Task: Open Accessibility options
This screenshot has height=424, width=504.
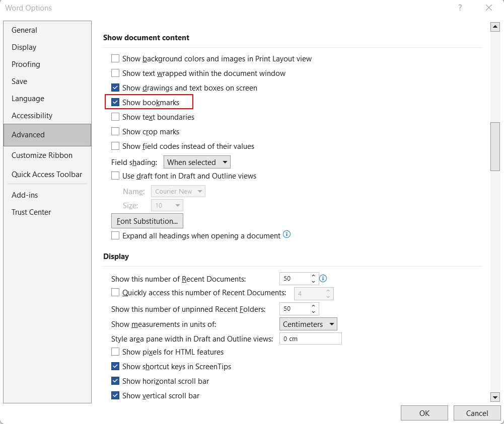Action: (47, 116)
